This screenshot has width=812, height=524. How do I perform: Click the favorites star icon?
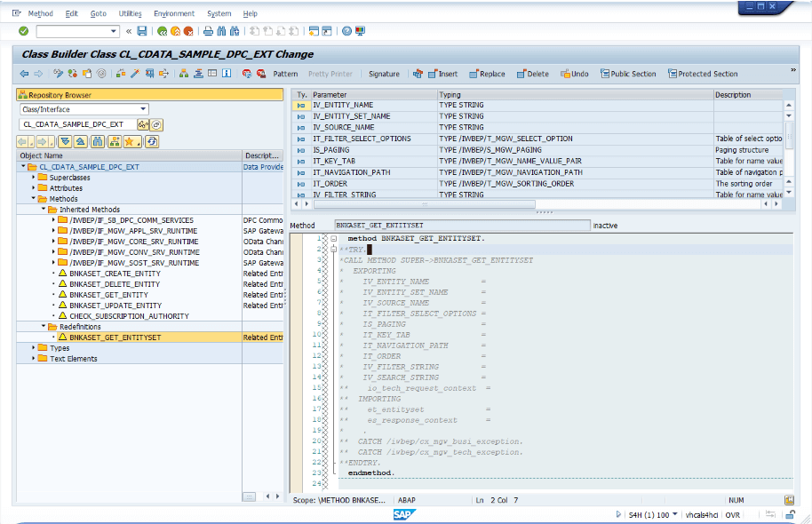click(130, 141)
